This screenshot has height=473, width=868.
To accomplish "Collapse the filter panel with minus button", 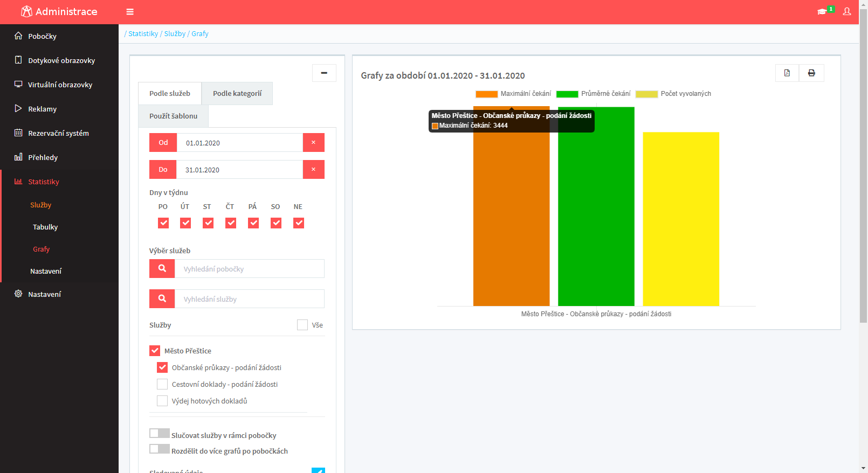I will tap(324, 73).
